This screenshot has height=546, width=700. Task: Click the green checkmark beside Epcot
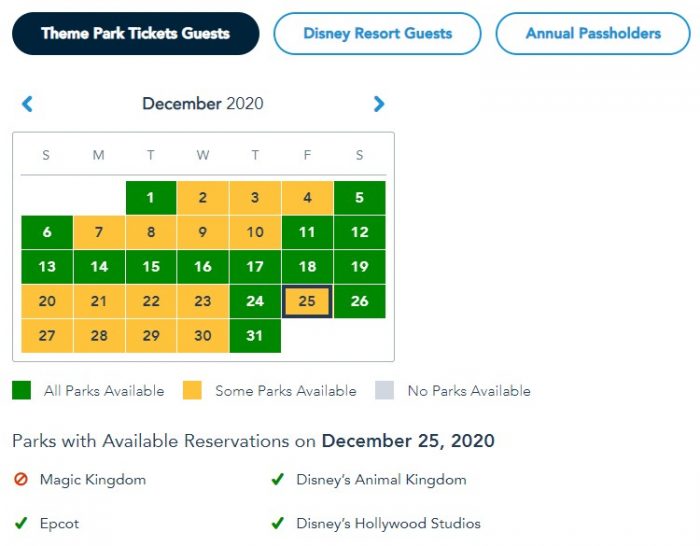[21, 523]
